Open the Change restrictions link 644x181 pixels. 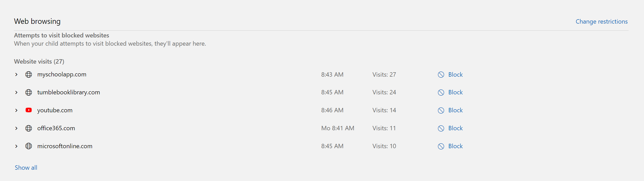pyautogui.click(x=601, y=22)
